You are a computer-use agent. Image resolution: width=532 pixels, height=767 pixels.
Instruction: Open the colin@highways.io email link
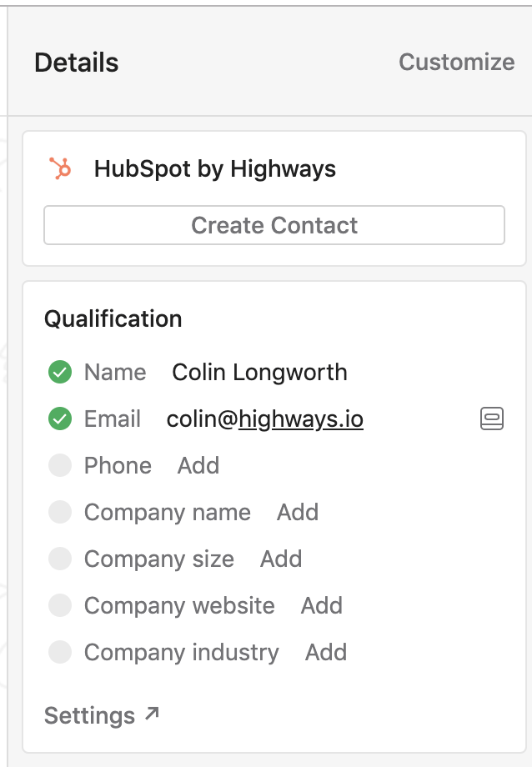pyautogui.click(x=265, y=419)
